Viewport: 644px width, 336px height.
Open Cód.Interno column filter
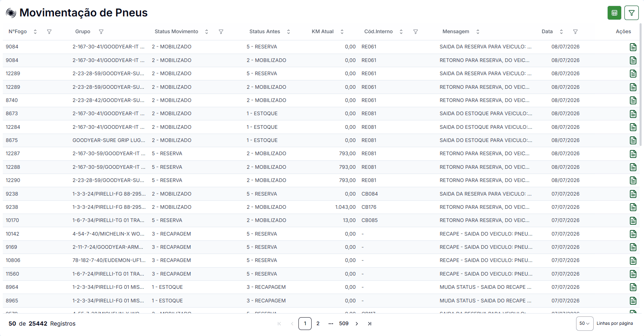click(415, 32)
